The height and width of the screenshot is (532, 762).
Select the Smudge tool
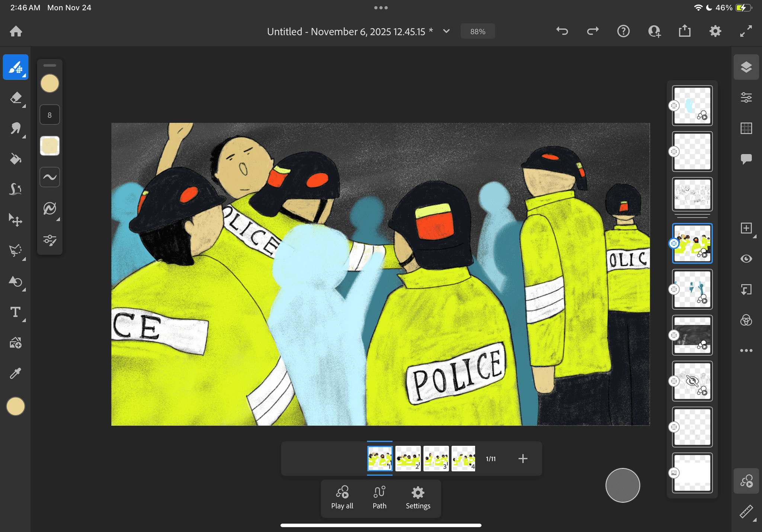16,129
